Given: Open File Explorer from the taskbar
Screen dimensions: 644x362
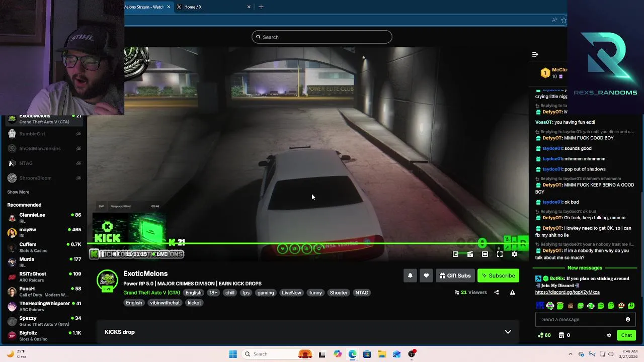Looking at the screenshot, I should (382, 354).
